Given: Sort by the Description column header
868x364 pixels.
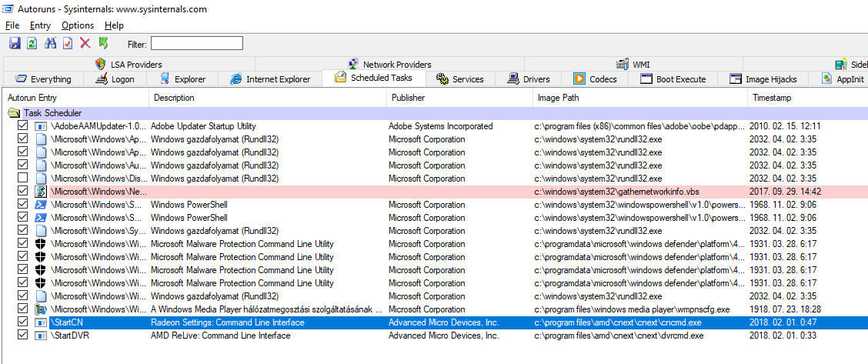Looking at the screenshot, I should (x=267, y=98).
